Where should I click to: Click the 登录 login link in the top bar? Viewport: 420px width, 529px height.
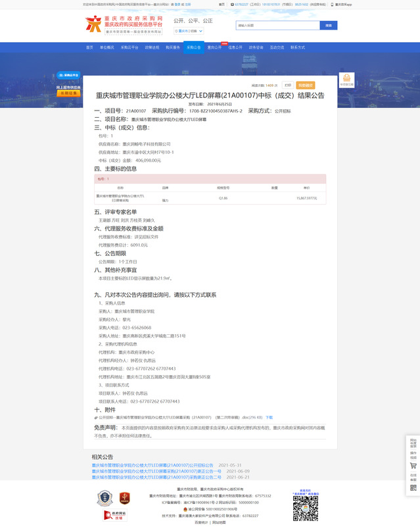point(177,5)
